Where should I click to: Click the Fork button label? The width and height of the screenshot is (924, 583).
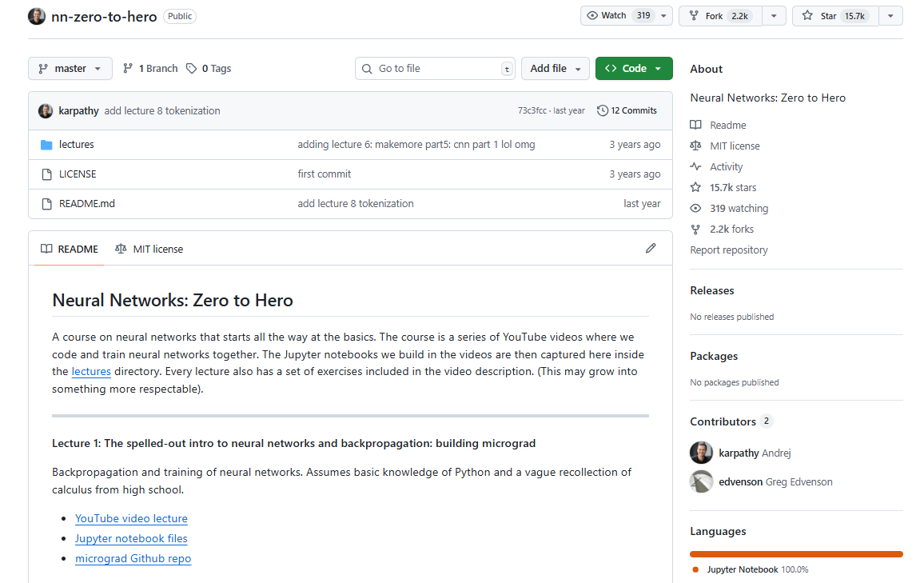click(714, 16)
